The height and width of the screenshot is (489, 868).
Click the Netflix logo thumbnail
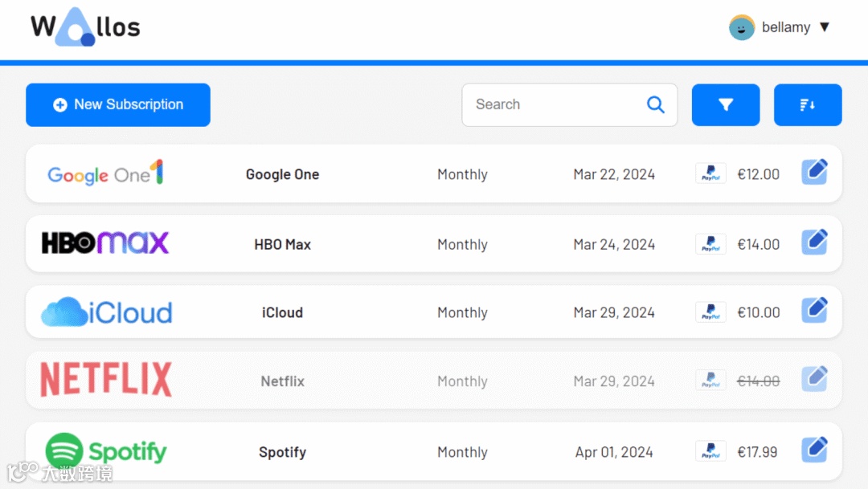tap(106, 380)
